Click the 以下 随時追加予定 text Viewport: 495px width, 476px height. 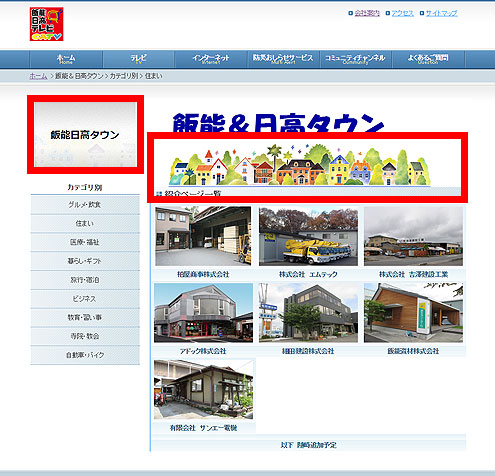coord(309,445)
